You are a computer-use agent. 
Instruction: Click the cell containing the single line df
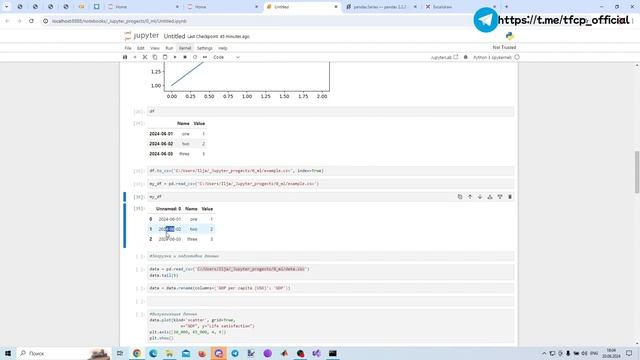(x=331, y=111)
